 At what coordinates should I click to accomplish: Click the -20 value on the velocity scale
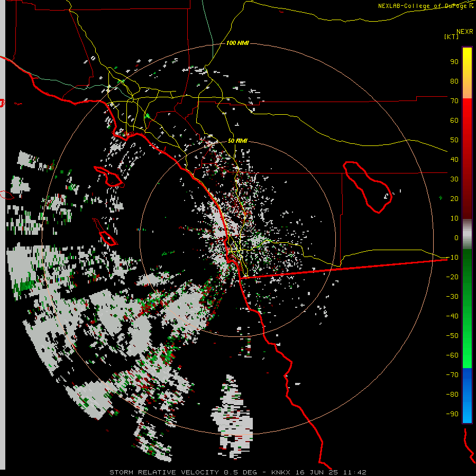(452, 277)
